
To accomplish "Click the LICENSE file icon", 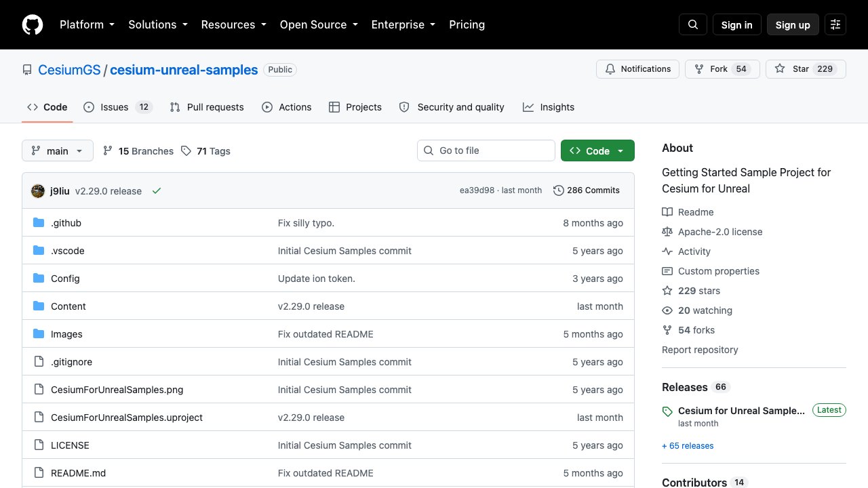I will point(39,445).
